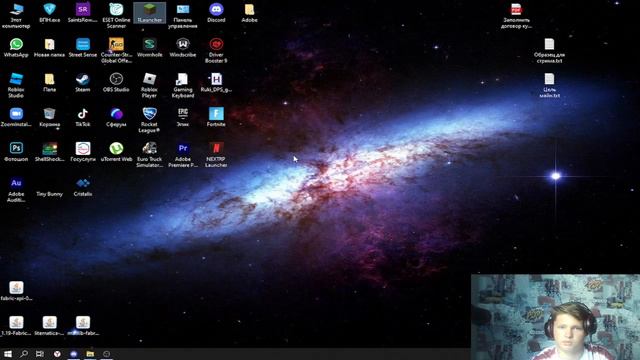Launch WhatsApp from the desktop
The width and height of the screenshot is (640, 360).
[x=16, y=47]
